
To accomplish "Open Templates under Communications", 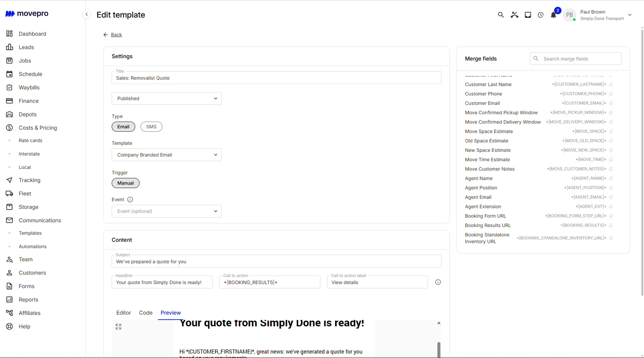I will coord(30,233).
